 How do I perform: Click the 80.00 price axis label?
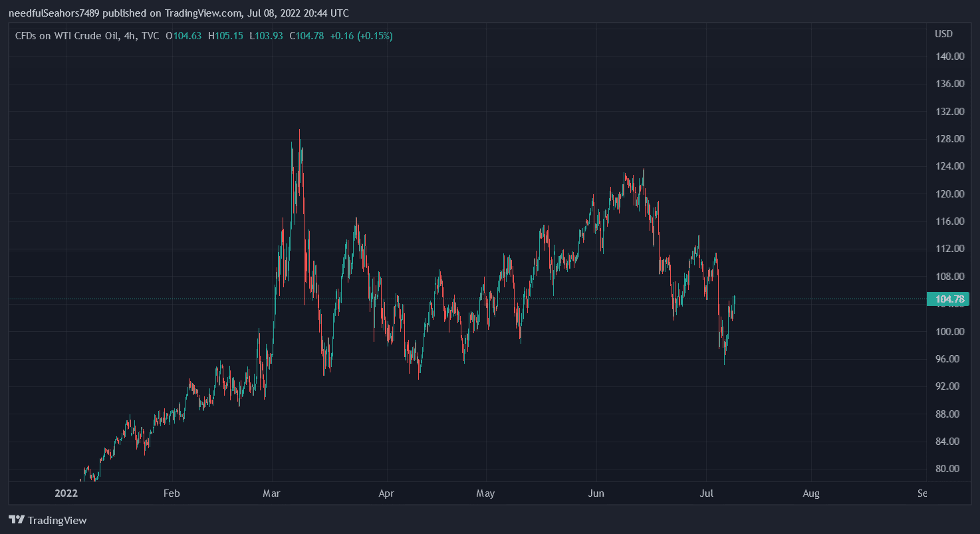click(x=949, y=469)
